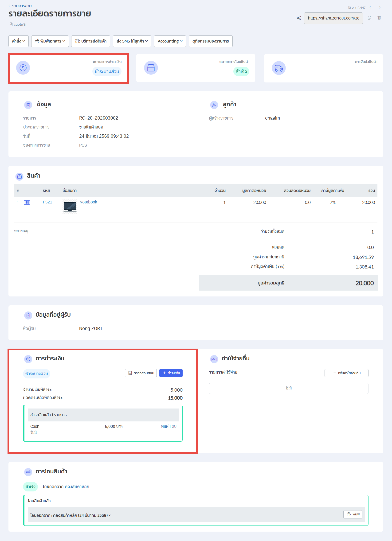Click the payment status dollar icon

pos(23,68)
